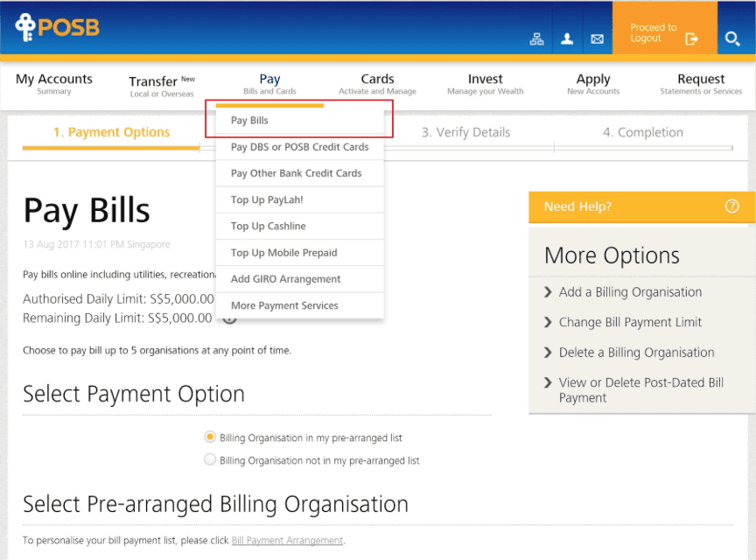
Task: Open the sitemap icon in header
Action: 536,39
